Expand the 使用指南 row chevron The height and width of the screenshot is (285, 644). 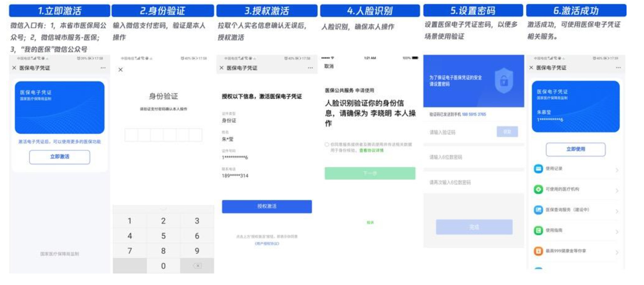617,232
